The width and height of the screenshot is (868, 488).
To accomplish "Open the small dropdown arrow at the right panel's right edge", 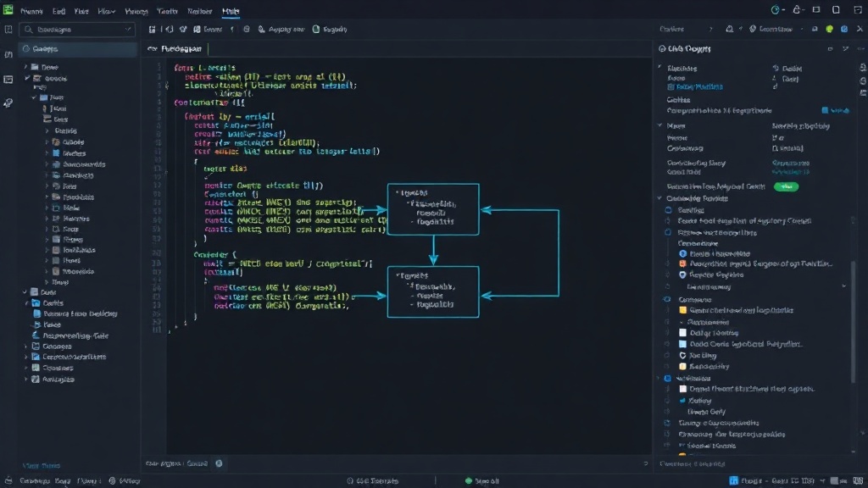I will [843, 286].
